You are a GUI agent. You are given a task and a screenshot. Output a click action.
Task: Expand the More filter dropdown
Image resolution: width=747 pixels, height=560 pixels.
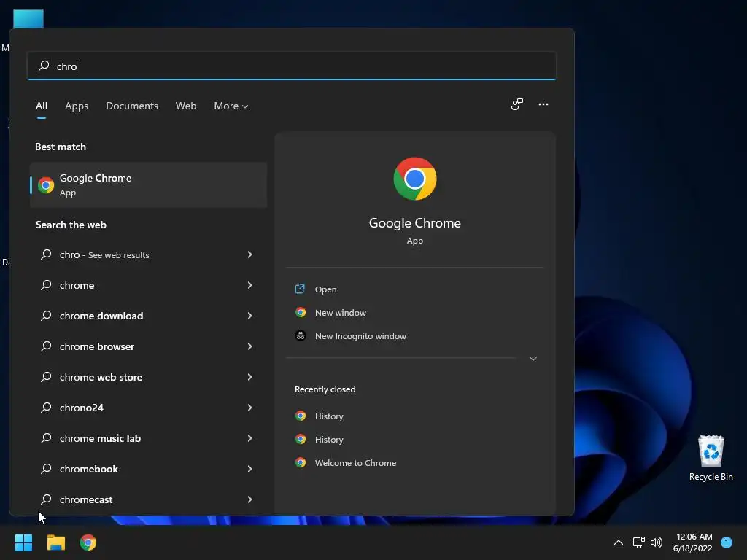[x=231, y=106]
